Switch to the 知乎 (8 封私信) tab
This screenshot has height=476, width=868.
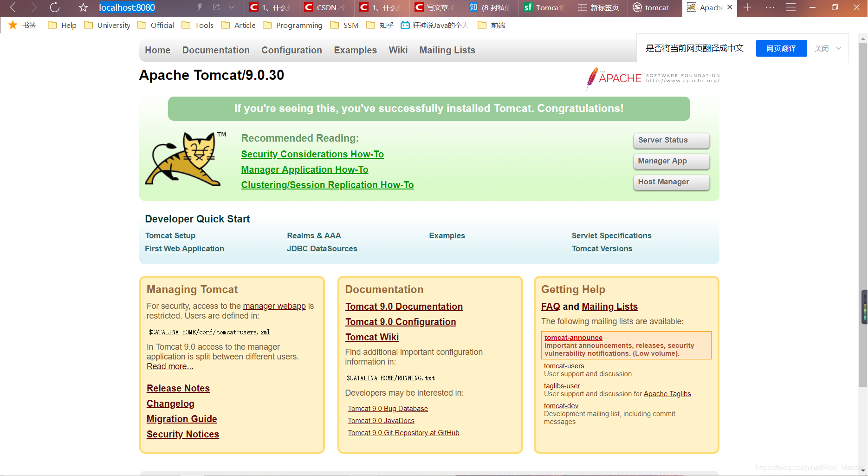(x=491, y=7)
